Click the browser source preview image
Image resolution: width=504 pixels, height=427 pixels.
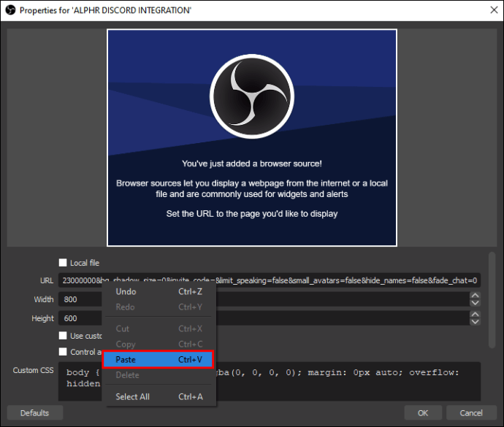point(252,138)
